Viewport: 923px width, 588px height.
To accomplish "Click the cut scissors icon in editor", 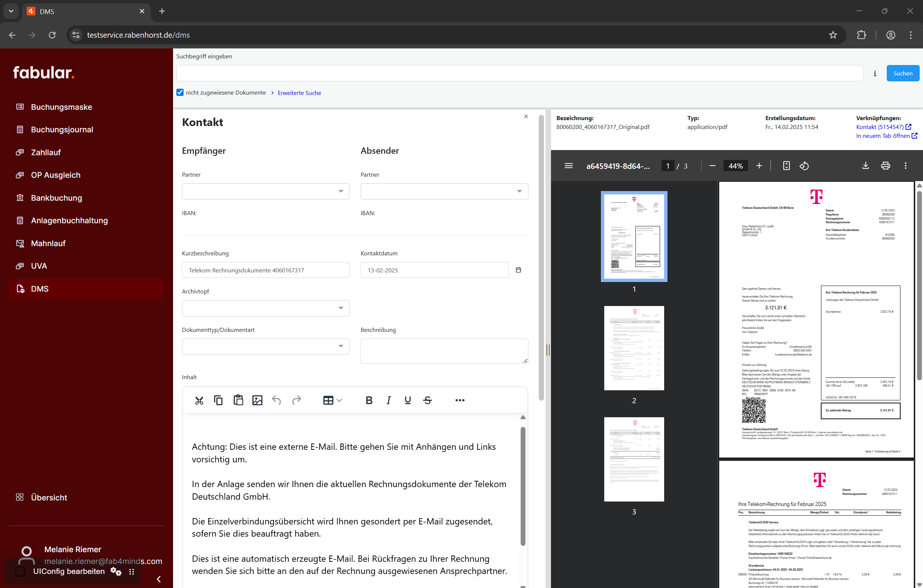I will (x=199, y=400).
